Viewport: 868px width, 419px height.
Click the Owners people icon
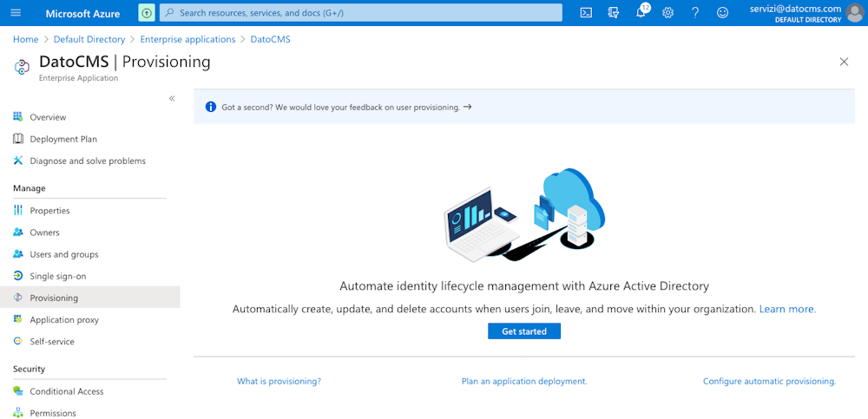tap(18, 232)
